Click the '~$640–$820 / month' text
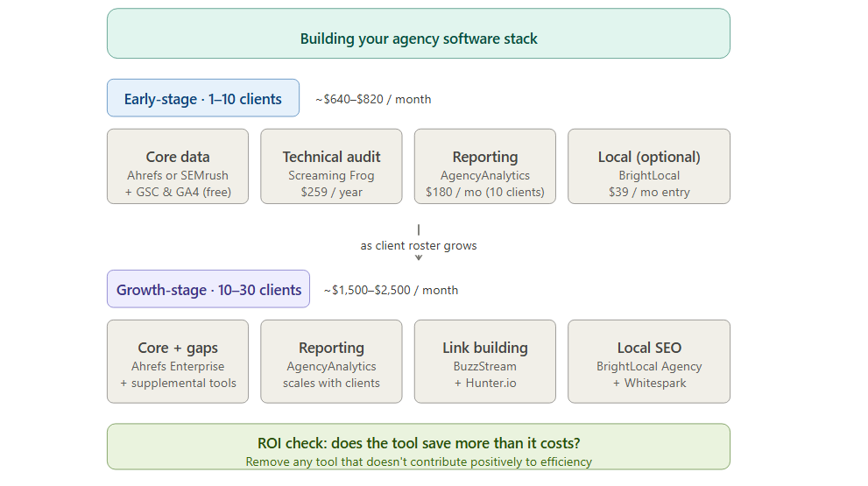The width and height of the screenshot is (868, 486). 373,99
